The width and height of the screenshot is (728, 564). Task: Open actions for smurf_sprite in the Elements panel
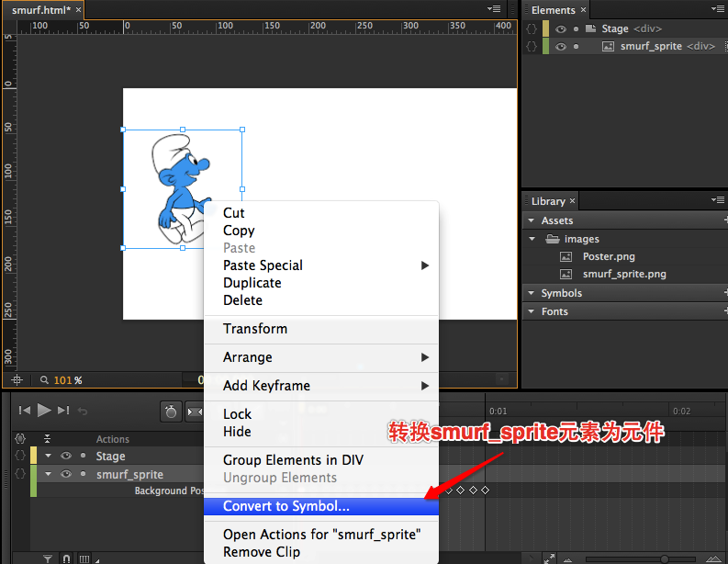point(532,47)
